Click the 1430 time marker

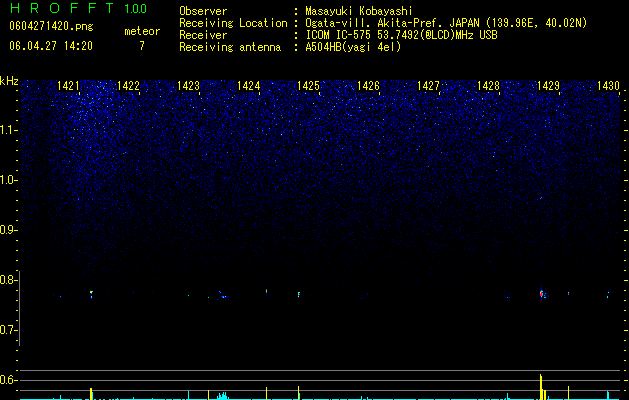coord(609,85)
